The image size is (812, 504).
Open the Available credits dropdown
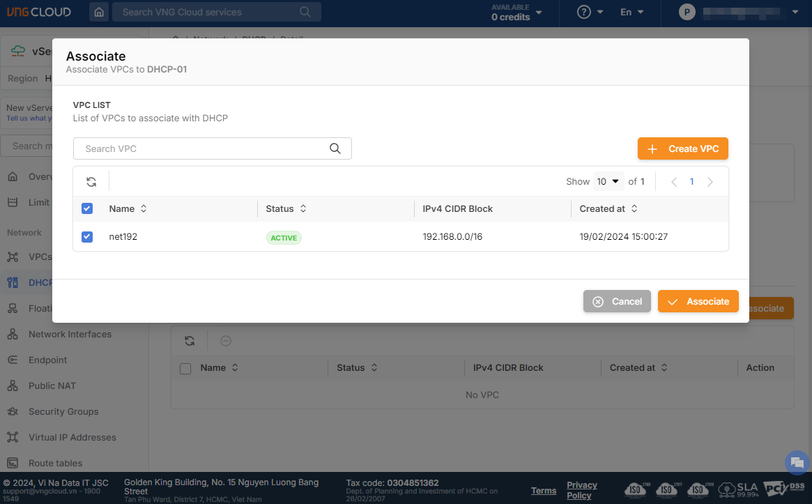[516, 12]
